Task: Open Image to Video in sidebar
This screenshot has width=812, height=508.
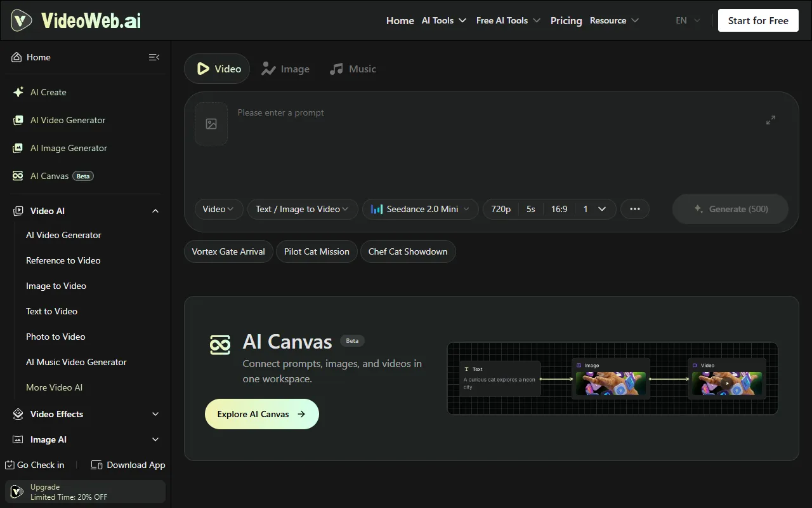Action: pyautogui.click(x=56, y=286)
